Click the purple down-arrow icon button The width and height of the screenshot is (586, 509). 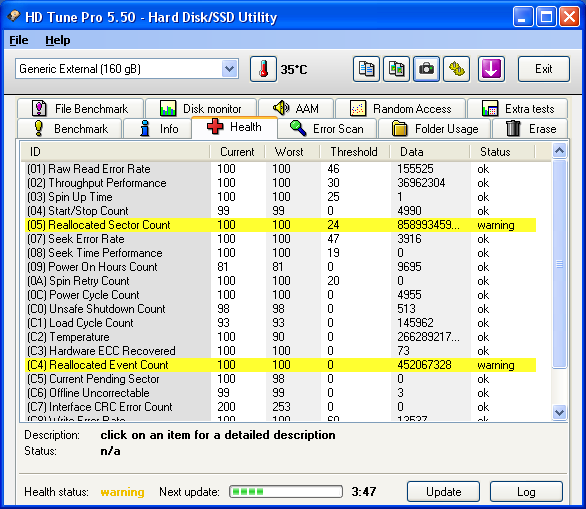click(x=491, y=69)
